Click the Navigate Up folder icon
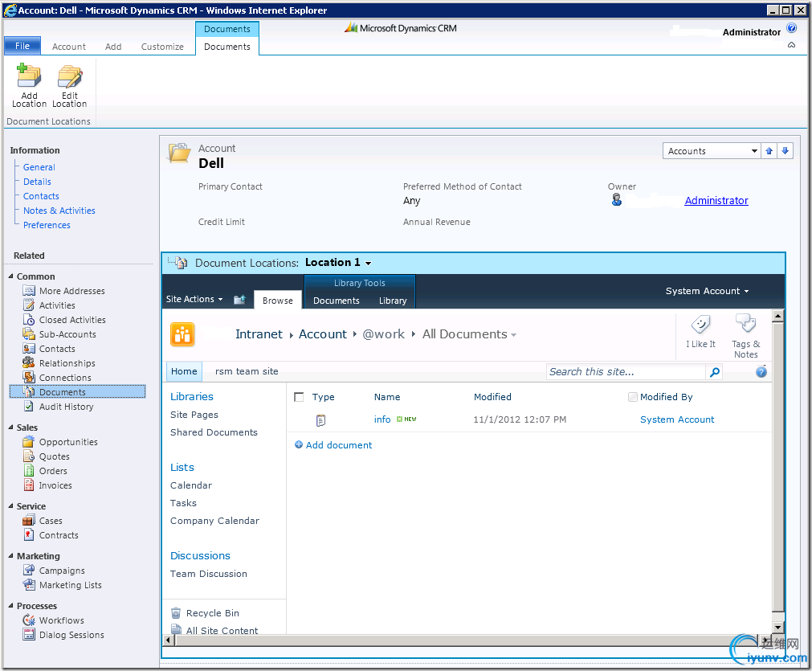Viewport: 812px width, 671px height. pyautogui.click(x=239, y=300)
